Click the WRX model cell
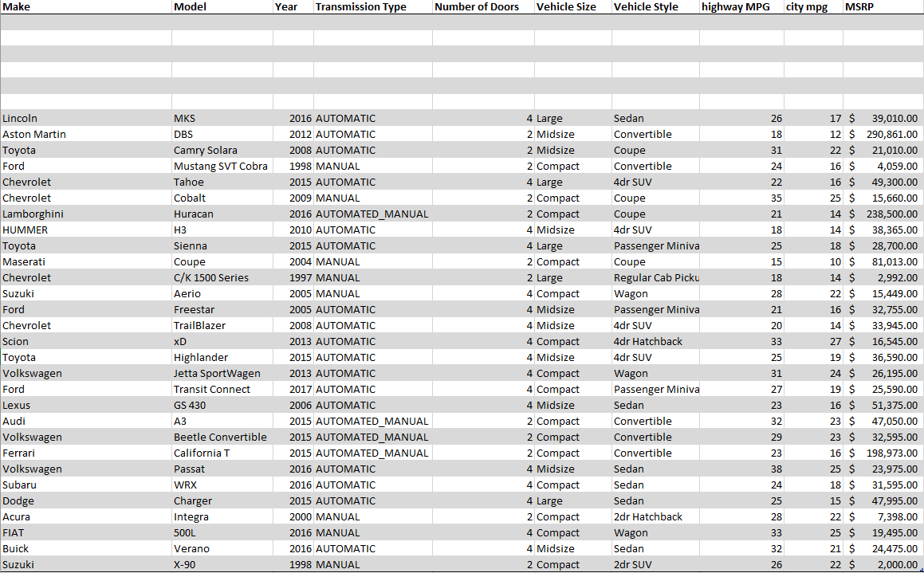Screen dimensions: 924x573 click(222, 484)
